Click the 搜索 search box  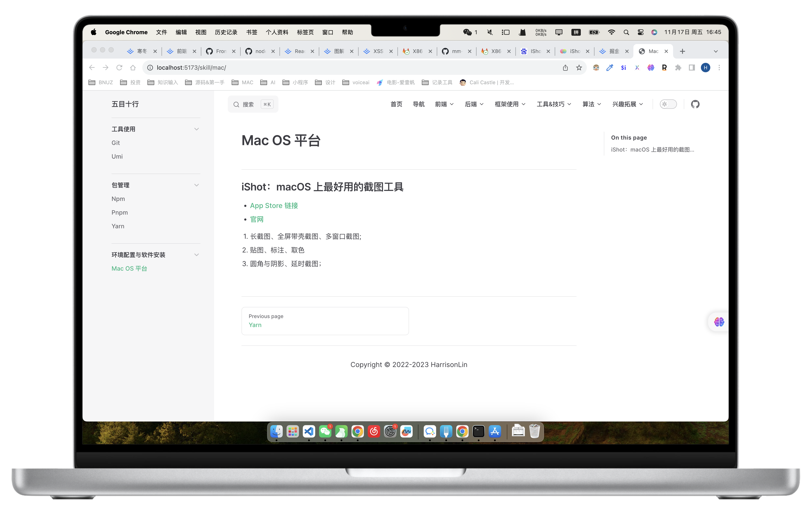(253, 105)
